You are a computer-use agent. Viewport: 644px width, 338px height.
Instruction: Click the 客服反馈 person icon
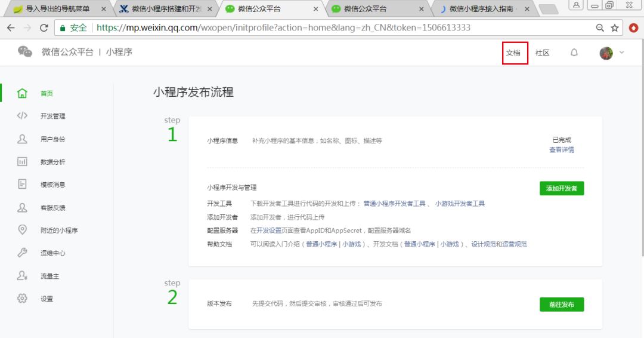(22, 207)
